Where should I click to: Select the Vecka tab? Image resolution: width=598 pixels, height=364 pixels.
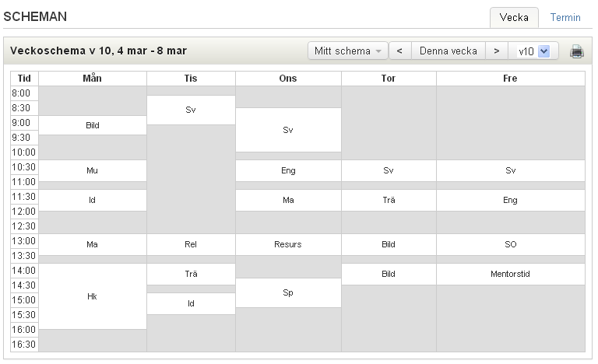pos(514,18)
